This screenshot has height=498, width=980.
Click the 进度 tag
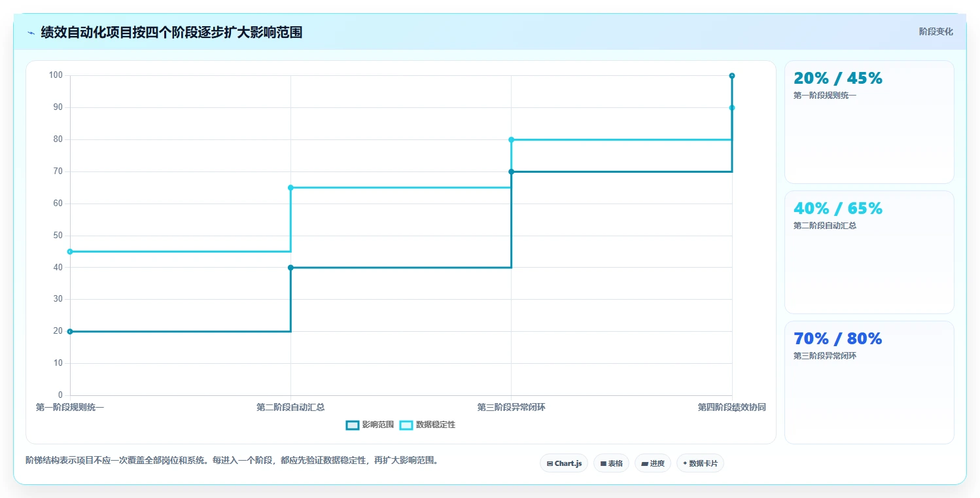(653, 463)
